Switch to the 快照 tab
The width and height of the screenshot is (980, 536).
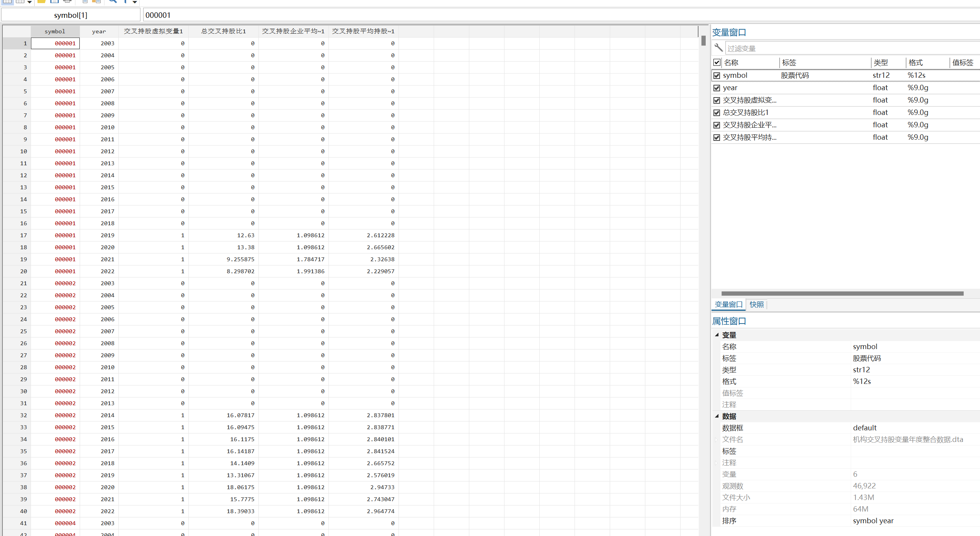[x=756, y=305]
